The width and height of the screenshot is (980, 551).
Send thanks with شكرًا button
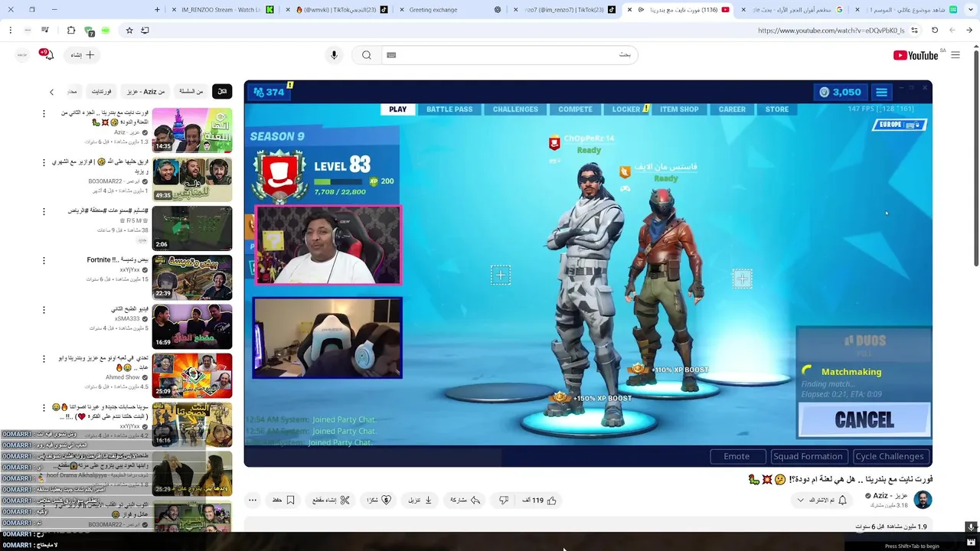coord(379,500)
